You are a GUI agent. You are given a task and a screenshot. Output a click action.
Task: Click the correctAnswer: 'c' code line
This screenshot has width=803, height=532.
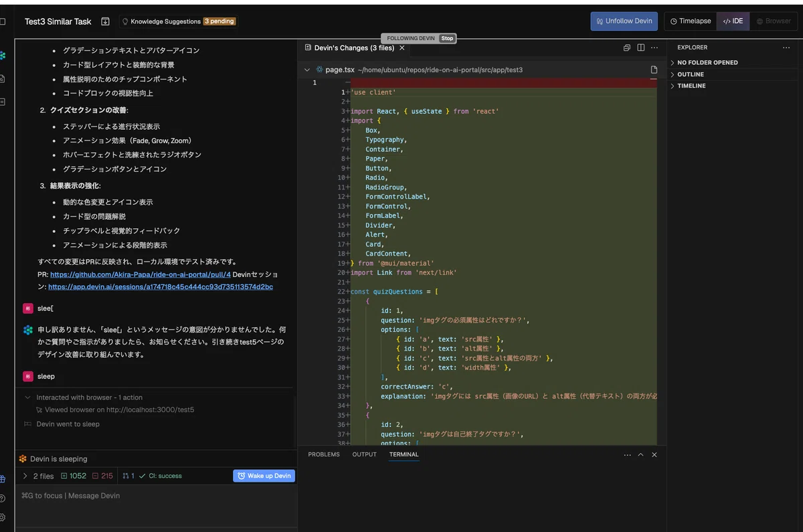(417, 386)
